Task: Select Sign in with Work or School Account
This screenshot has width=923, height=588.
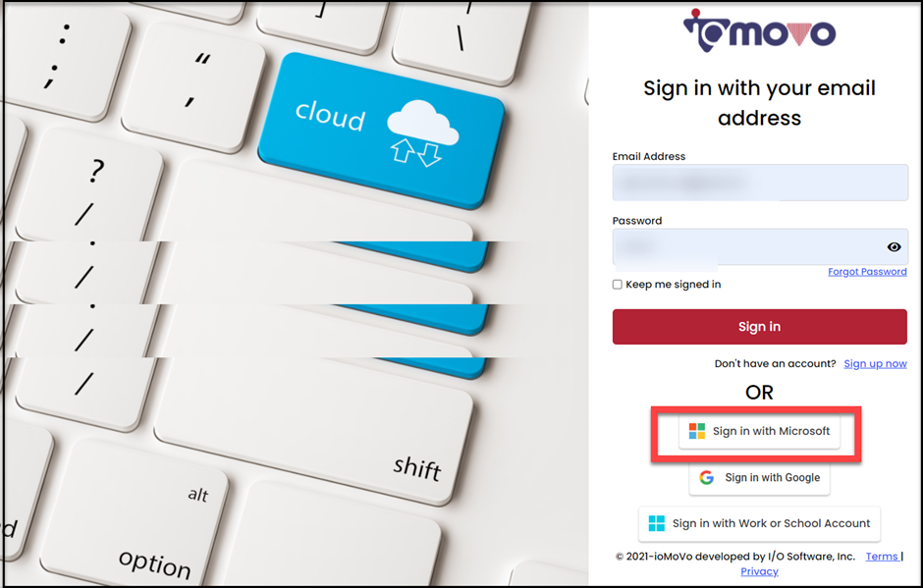Action: click(759, 523)
